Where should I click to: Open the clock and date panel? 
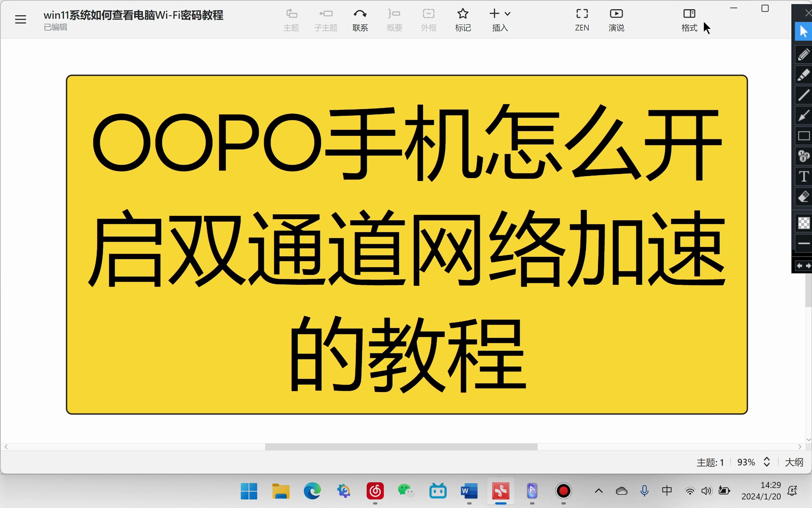tap(761, 491)
